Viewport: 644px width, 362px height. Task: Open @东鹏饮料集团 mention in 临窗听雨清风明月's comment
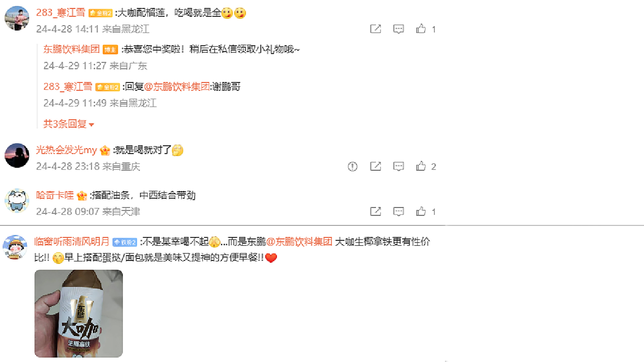tap(299, 241)
